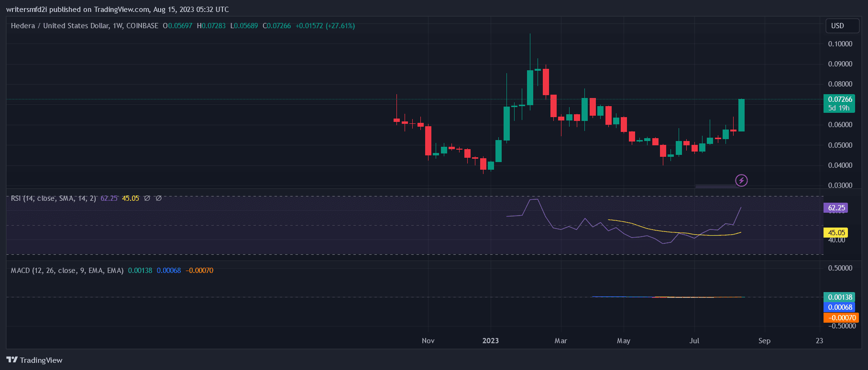Click the RSI indicator legend title

point(53,198)
